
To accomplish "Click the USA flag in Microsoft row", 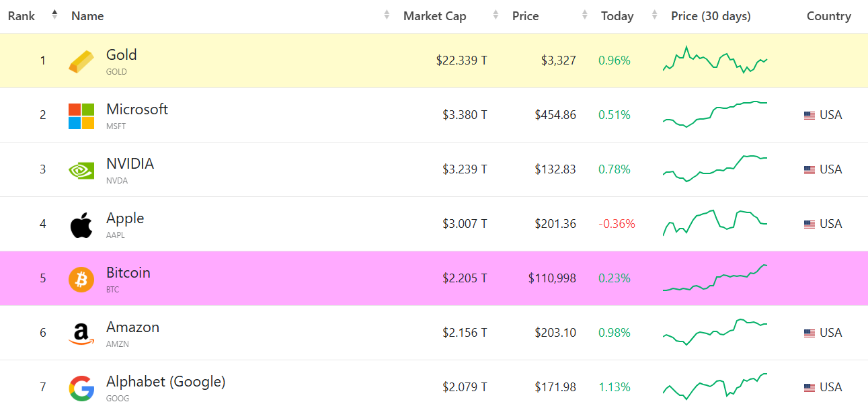I will click(810, 116).
